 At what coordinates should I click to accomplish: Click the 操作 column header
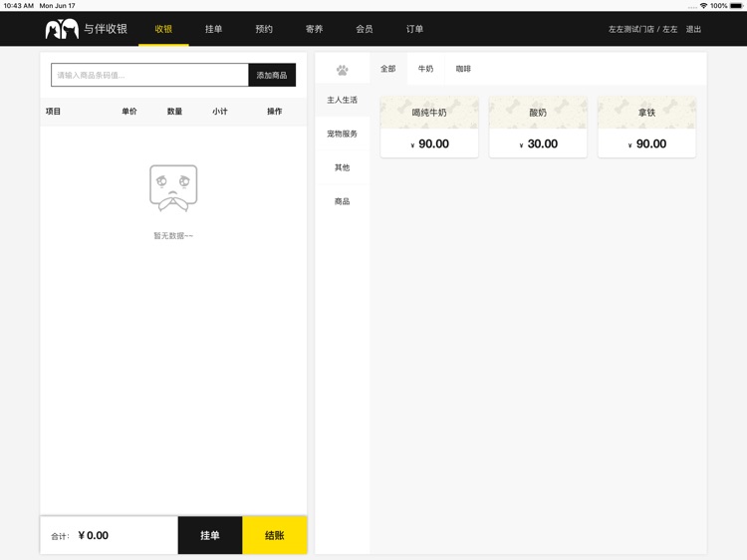pyautogui.click(x=275, y=111)
